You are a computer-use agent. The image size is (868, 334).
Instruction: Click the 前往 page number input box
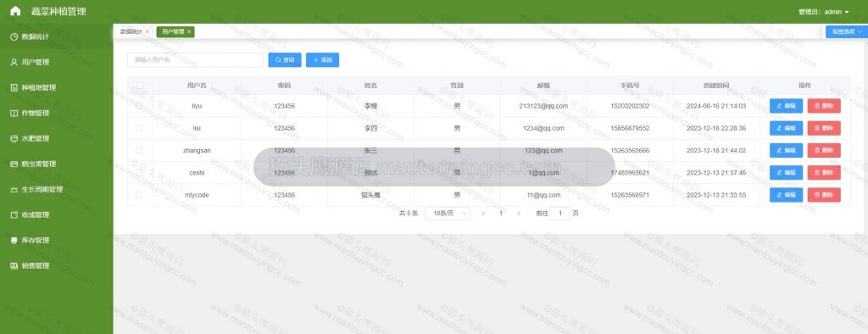tap(560, 214)
